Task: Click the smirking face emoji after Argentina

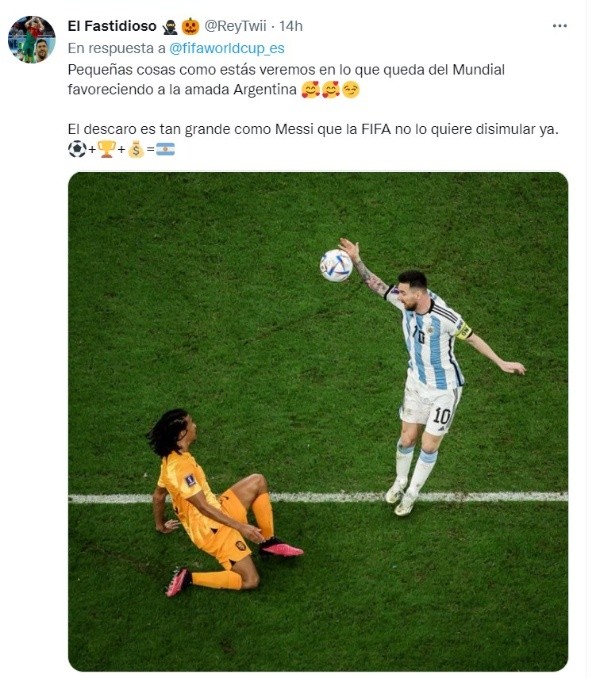Action: click(x=351, y=90)
